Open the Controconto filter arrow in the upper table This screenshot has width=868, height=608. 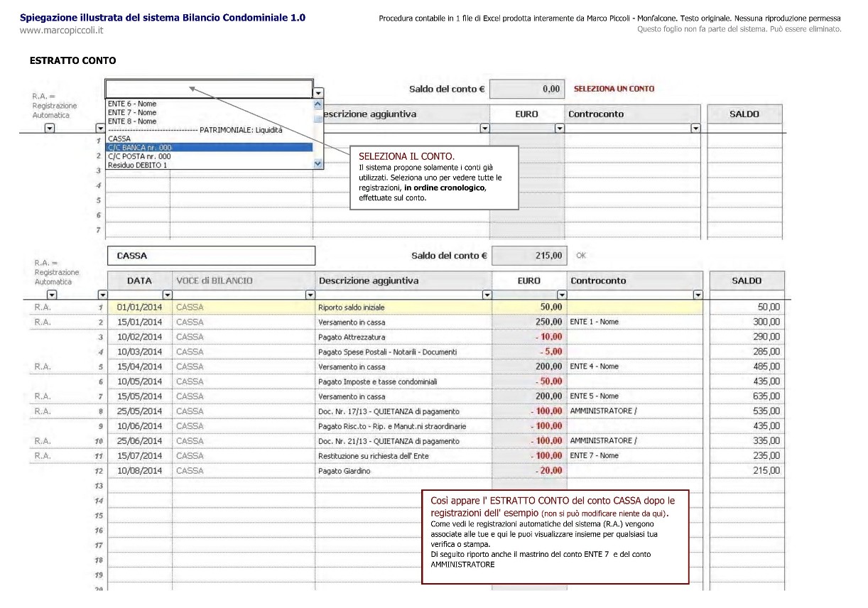click(x=696, y=129)
